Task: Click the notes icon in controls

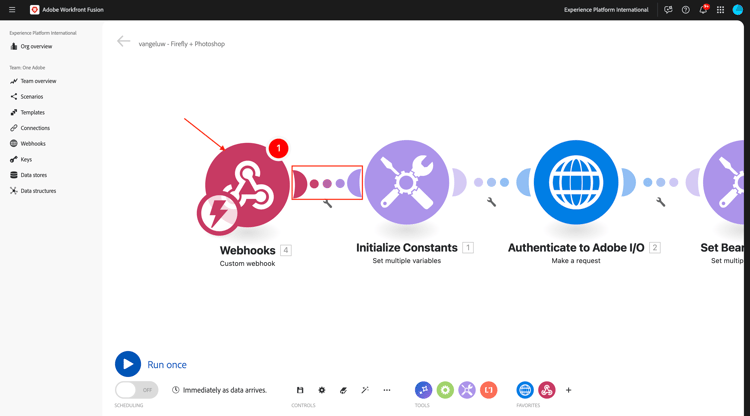Action: [x=343, y=390]
